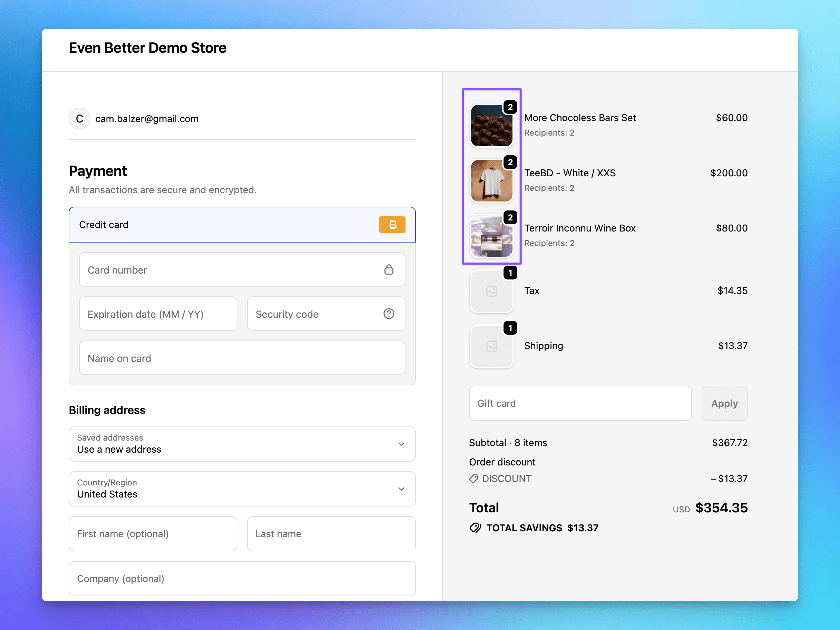The height and width of the screenshot is (630, 840).
Task: Click the Even Better Demo Store title
Action: coord(147,48)
